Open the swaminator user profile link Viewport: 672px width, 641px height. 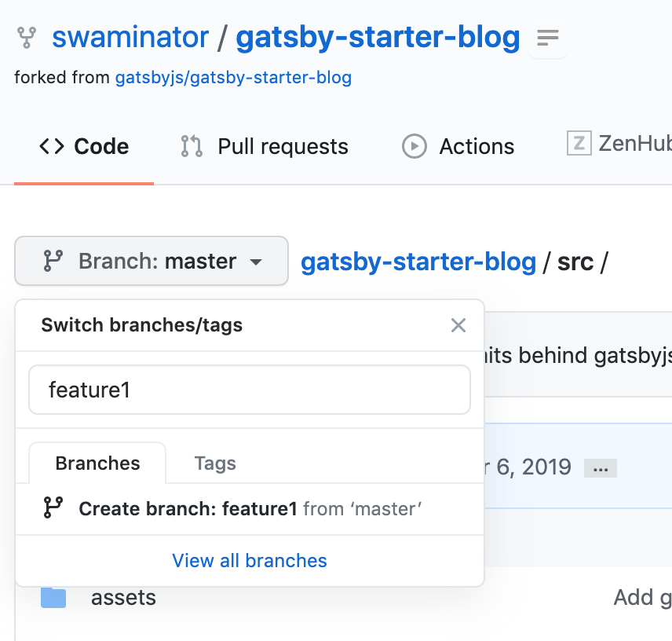130,37
